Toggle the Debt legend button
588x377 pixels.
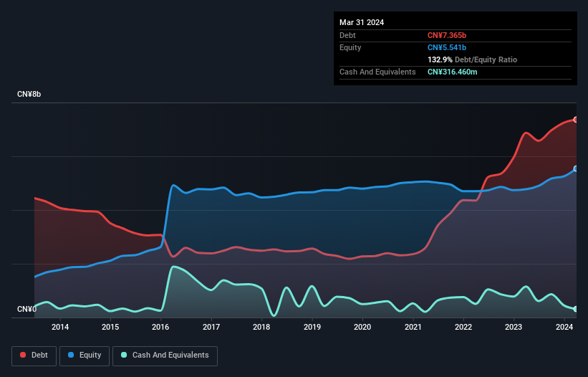pos(34,355)
